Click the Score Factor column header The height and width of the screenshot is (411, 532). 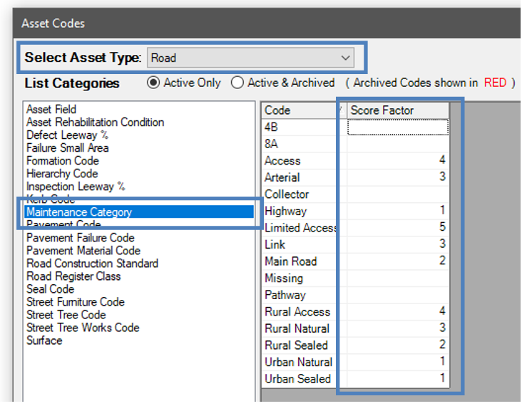point(397,110)
